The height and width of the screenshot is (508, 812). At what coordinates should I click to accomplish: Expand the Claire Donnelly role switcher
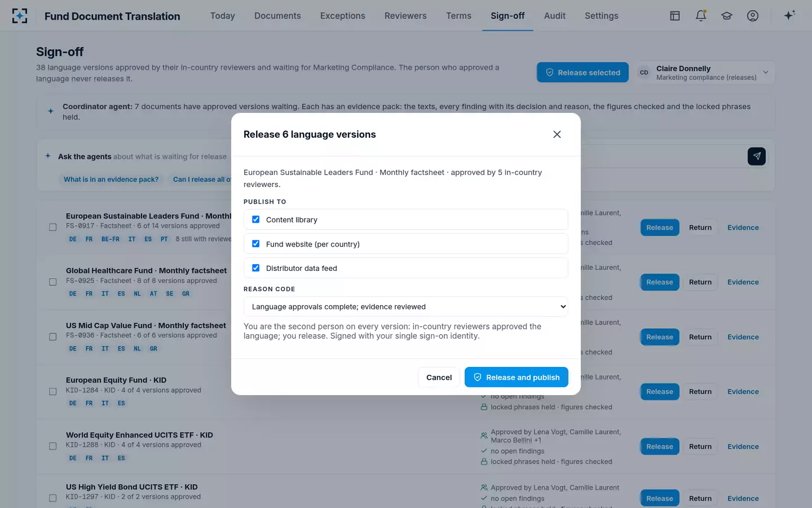click(705, 73)
